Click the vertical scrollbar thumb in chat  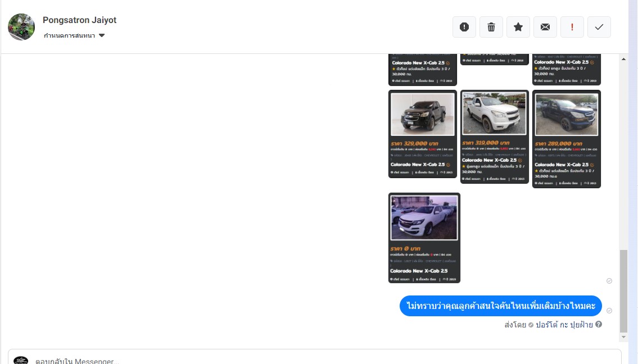coord(623,291)
